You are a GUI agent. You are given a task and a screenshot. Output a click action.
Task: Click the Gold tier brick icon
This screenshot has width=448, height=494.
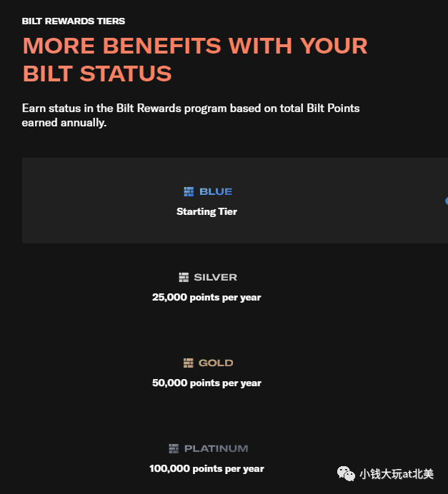coord(188,363)
